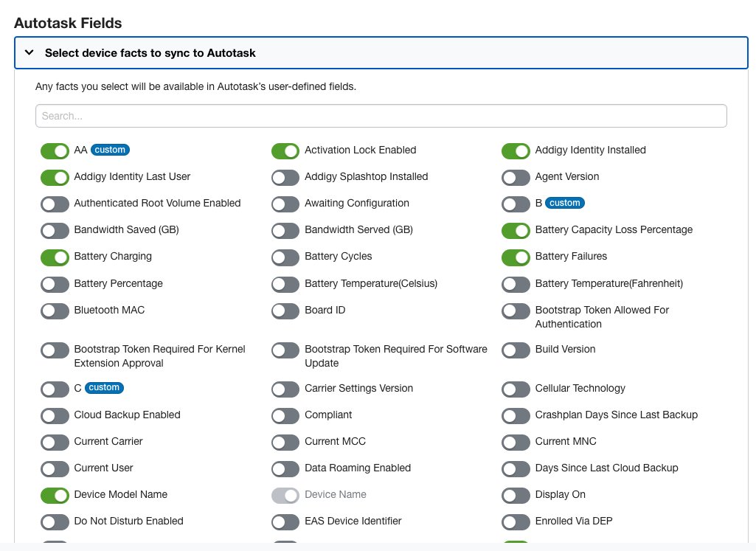
Task: Enable Data Roaming Enabled toggle
Action: (285, 468)
